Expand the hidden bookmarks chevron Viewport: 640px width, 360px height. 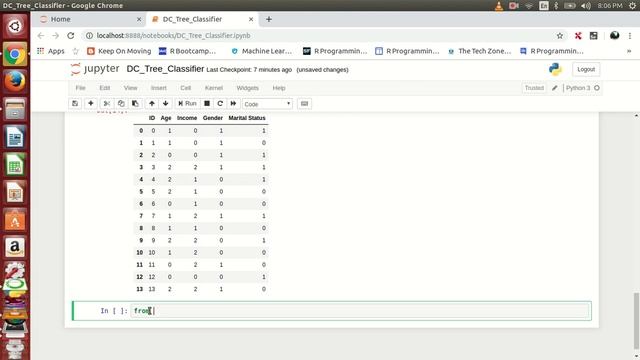[629, 51]
